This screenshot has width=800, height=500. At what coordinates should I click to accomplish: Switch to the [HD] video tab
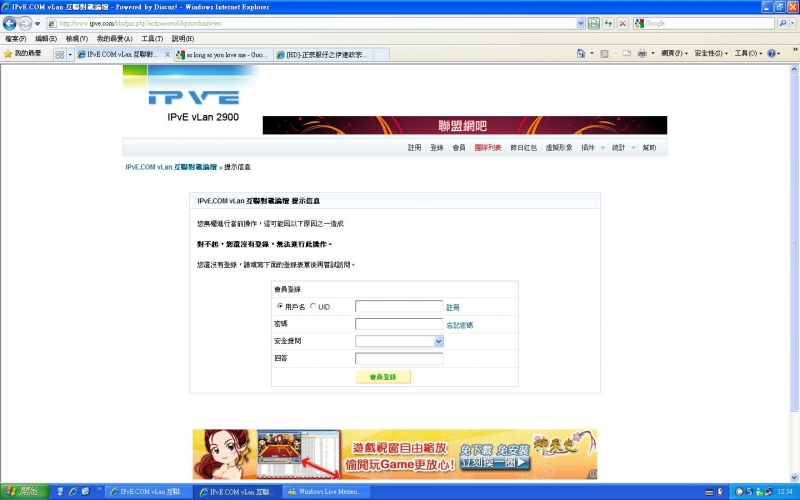(x=324, y=55)
